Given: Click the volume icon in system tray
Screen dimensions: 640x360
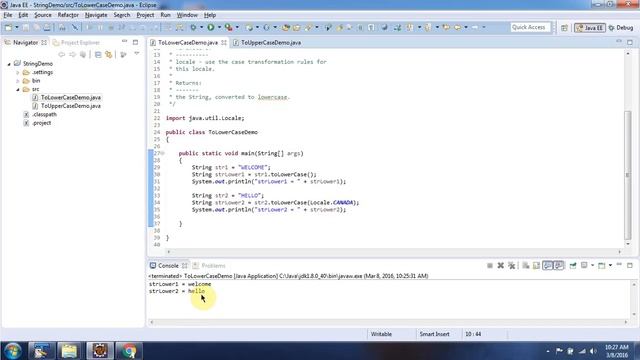Looking at the screenshot, I should (x=593, y=351).
